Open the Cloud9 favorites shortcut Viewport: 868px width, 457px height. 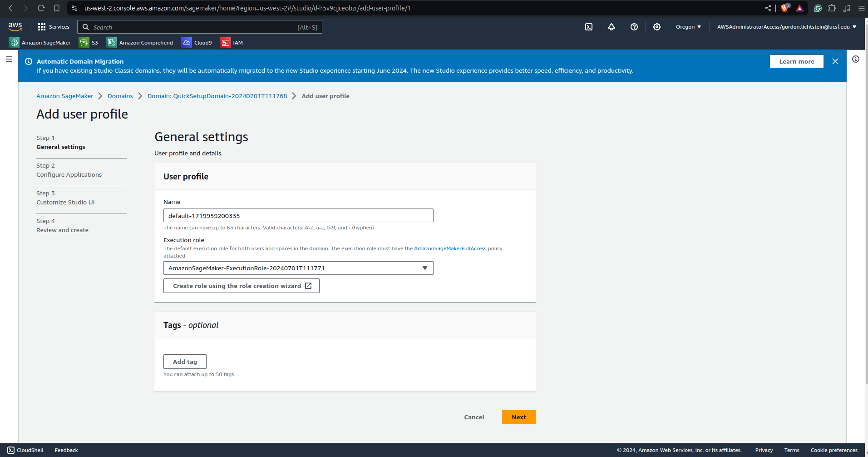tap(197, 43)
